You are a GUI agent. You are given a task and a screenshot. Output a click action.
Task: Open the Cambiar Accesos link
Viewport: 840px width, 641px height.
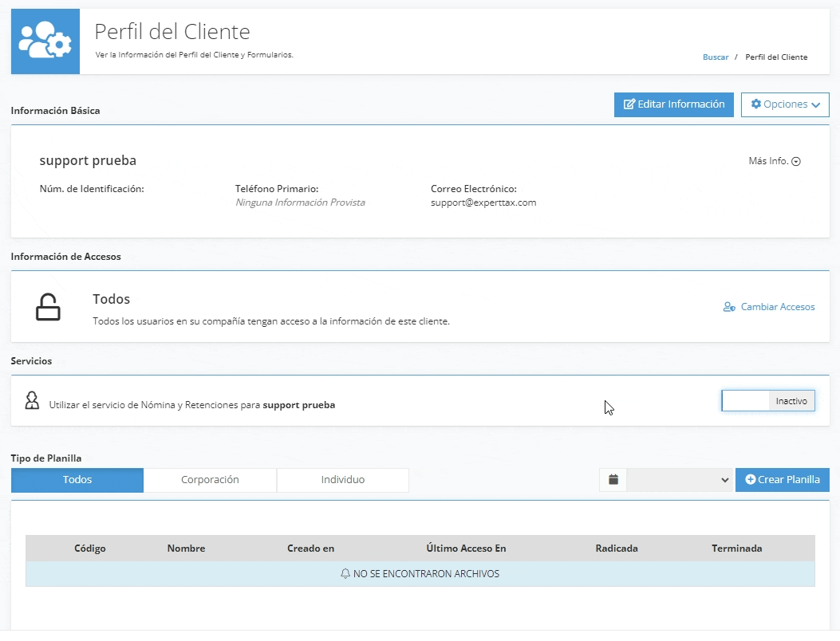point(769,307)
